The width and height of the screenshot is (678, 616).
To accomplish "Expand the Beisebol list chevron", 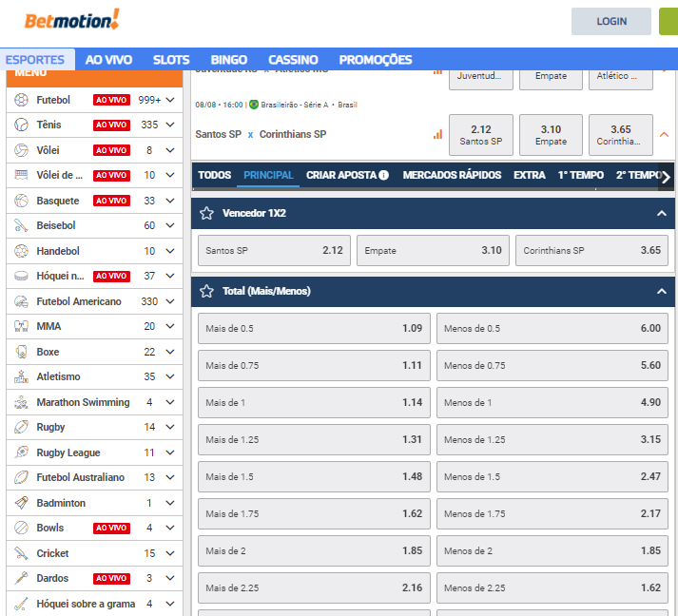I will (x=170, y=225).
